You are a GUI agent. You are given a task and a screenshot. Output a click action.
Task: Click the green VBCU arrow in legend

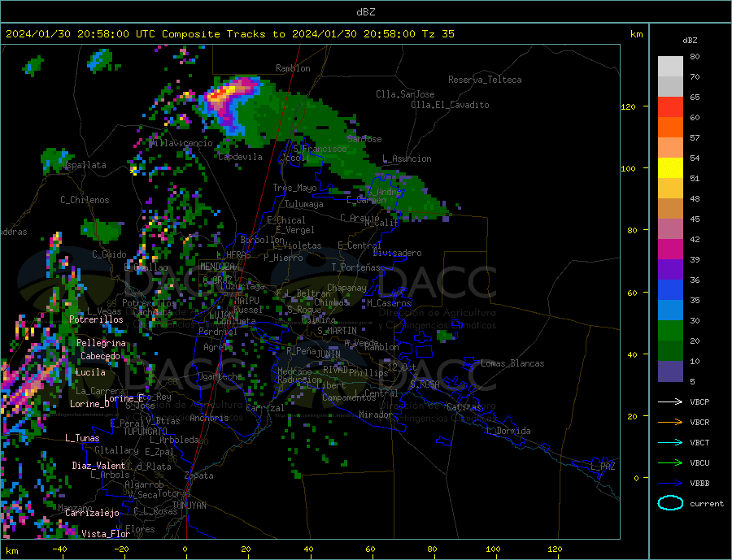tap(671, 463)
